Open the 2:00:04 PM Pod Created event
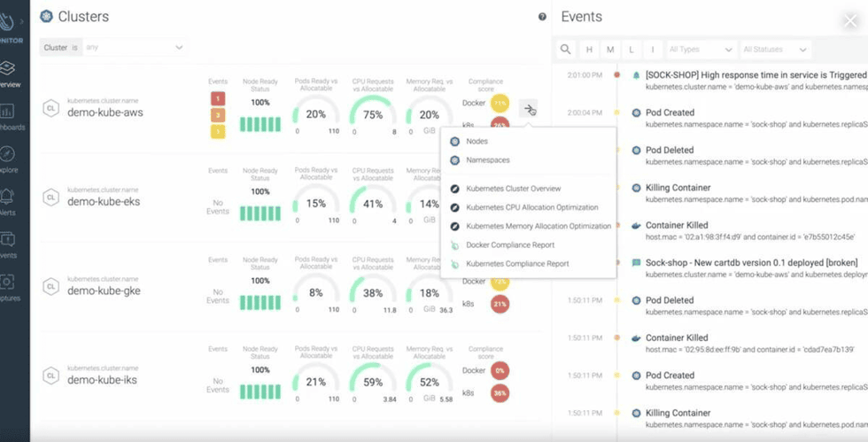868x442 pixels. [x=670, y=112]
